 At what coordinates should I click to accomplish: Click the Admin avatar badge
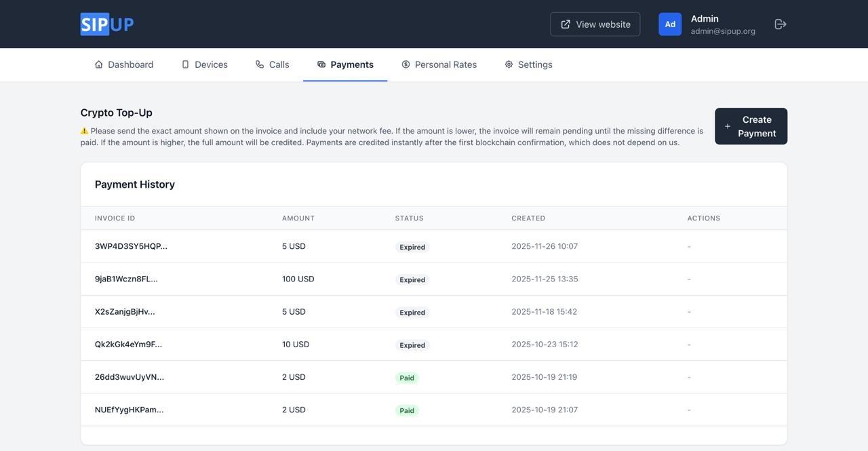tap(670, 24)
